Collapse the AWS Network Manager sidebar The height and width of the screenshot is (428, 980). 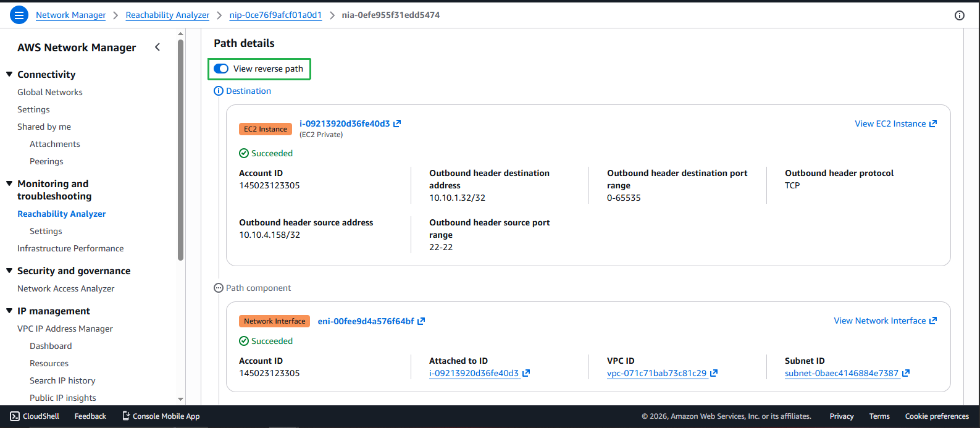[x=157, y=48]
